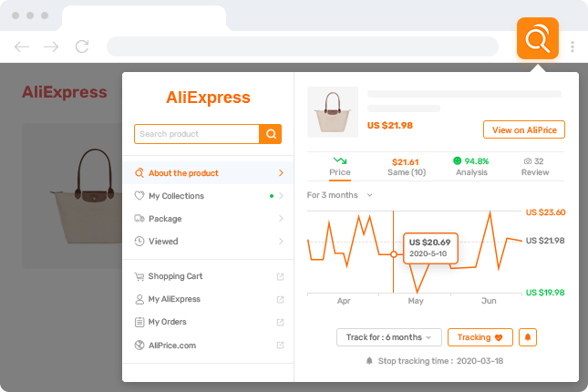The height and width of the screenshot is (392, 588).
Task: Click the dimmed AliExpress logo on background page
Action: pyautogui.click(x=65, y=92)
